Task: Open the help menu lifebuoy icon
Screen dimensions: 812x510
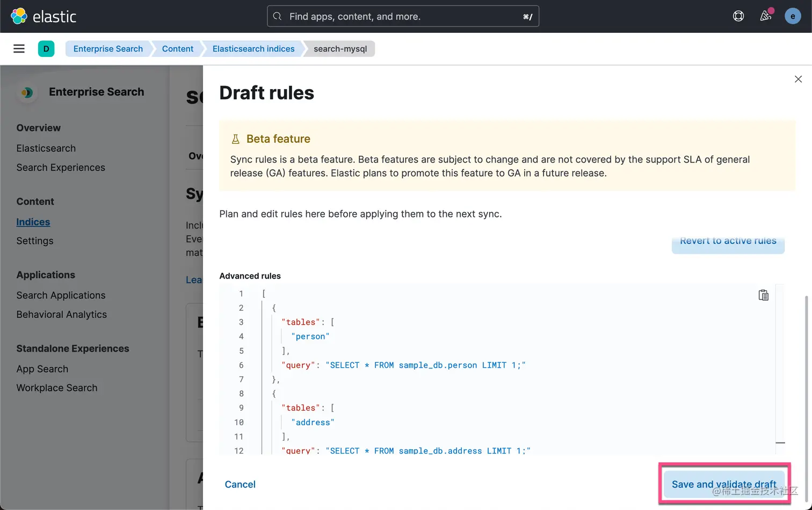Action: point(738,16)
